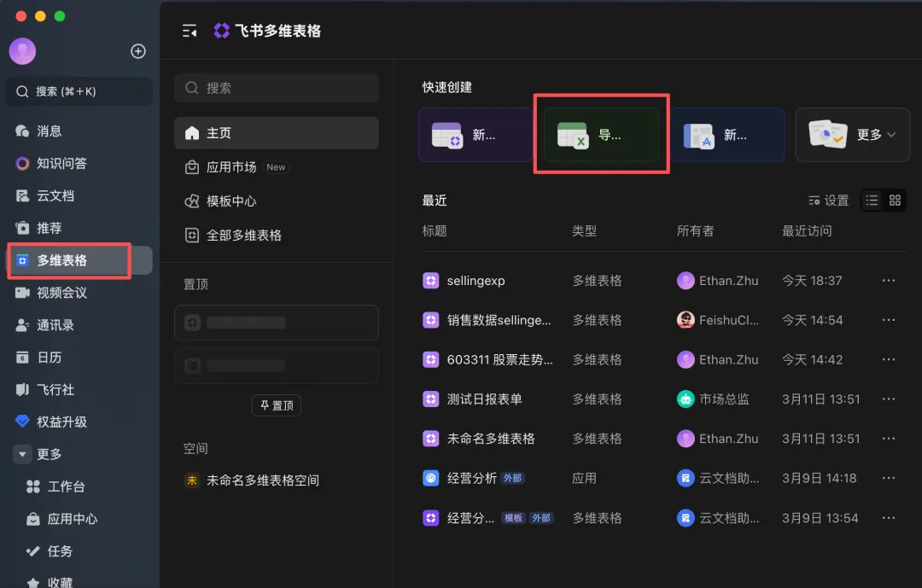Open 销售数据sellinge... table

click(x=499, y=320)
